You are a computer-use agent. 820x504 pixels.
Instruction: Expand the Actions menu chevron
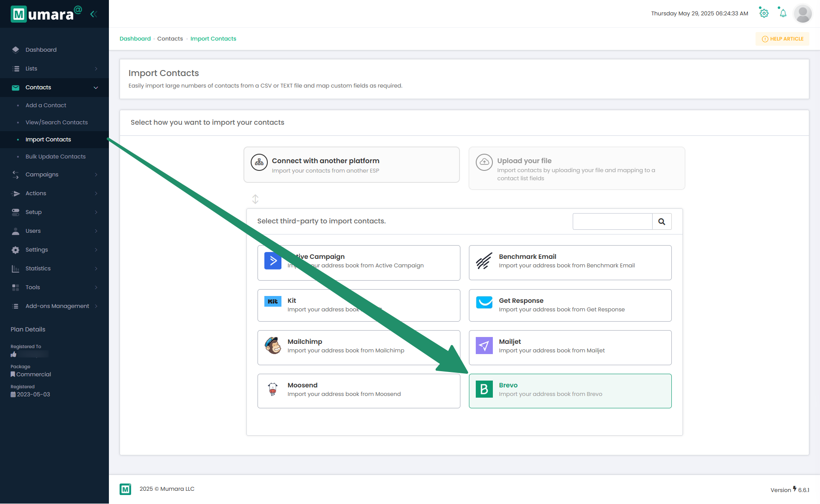pos(96,193)
